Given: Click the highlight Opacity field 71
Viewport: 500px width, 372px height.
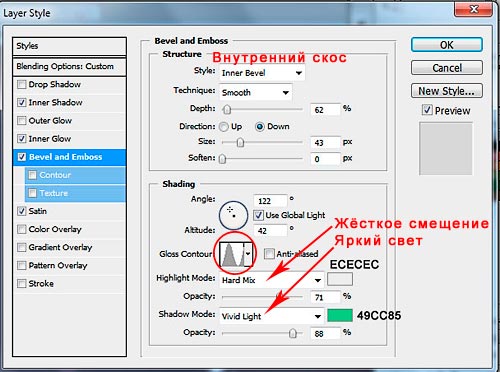Looking at the screenshot, I should [325, 297].
